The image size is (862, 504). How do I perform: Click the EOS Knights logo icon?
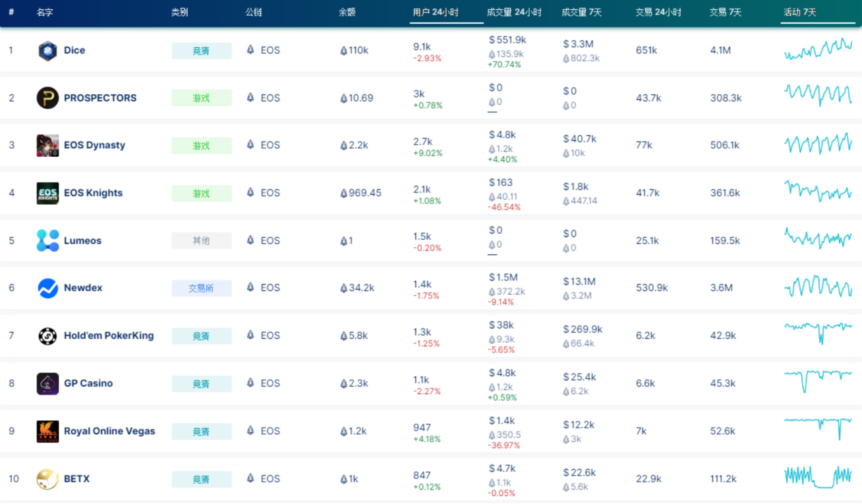tap(47, 193)
